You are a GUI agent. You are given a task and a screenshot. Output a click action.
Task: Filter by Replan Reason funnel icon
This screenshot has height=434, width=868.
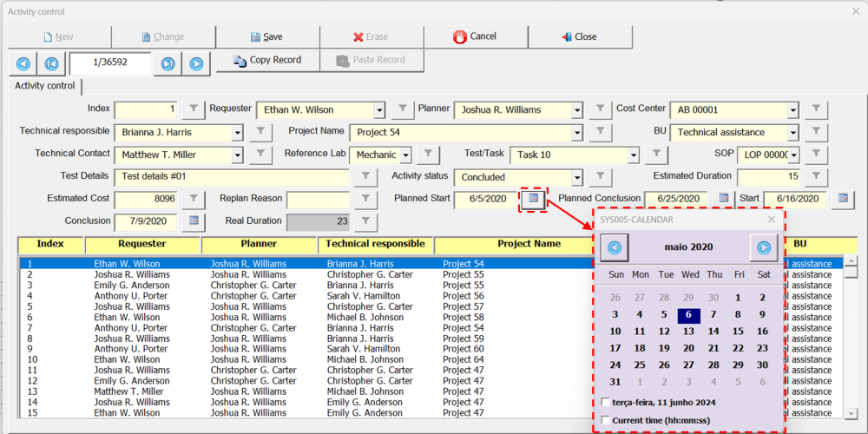click(365, 200)
